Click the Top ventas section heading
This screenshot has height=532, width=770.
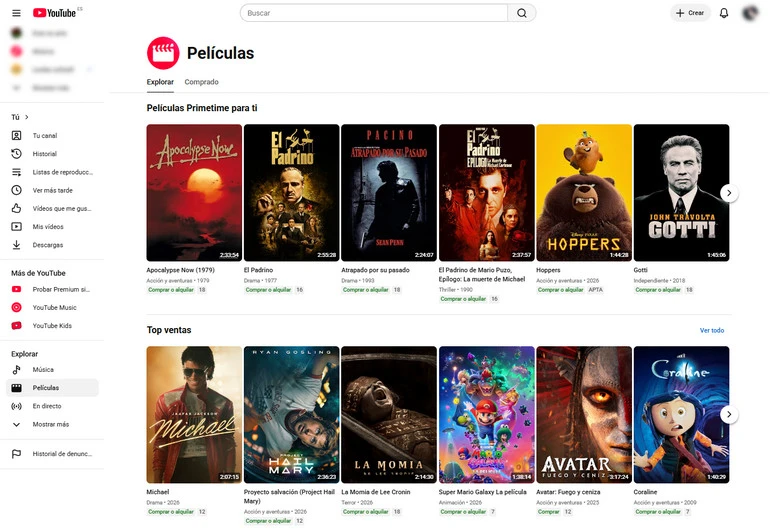coord(169,330)
